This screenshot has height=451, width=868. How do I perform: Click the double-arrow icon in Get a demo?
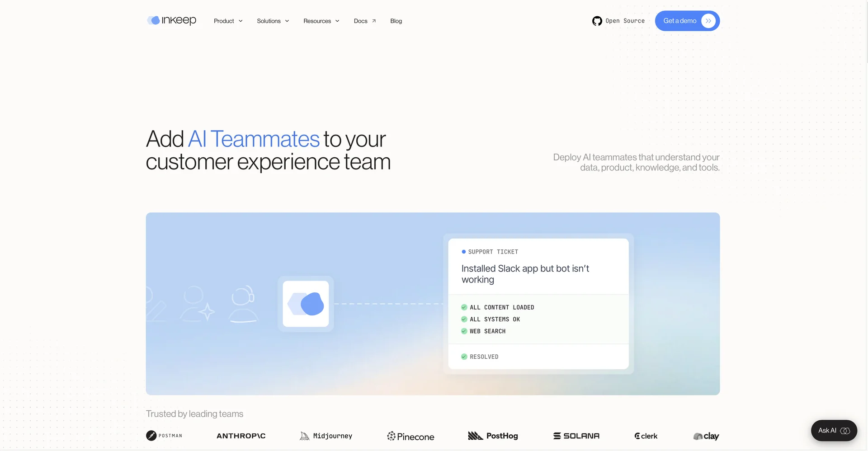(x=708, y=21)
